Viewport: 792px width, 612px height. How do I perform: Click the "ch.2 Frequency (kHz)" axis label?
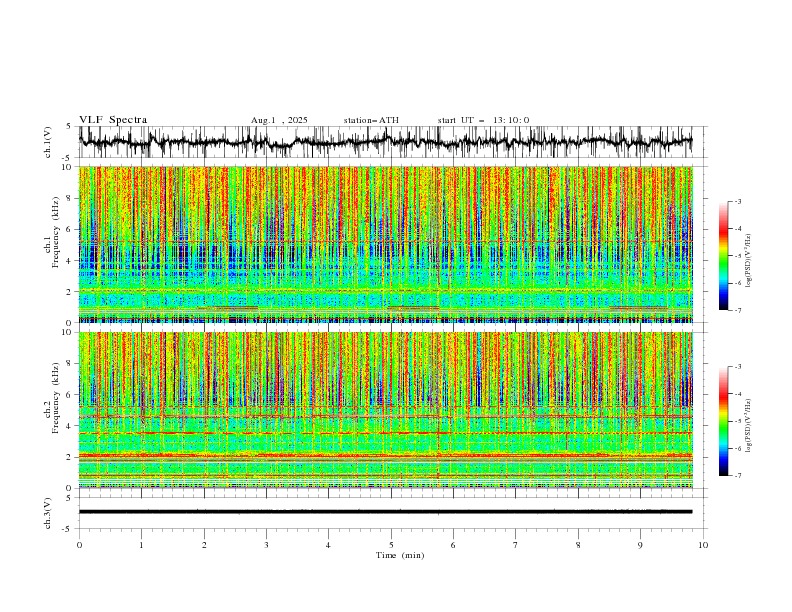52,397
